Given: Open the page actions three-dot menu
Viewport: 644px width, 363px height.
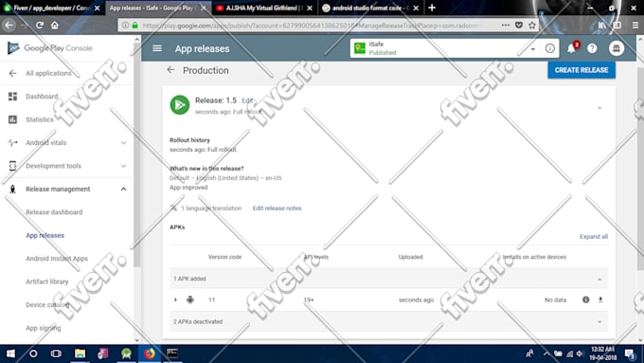Looking at the screenshot, I should pos(506,26).
